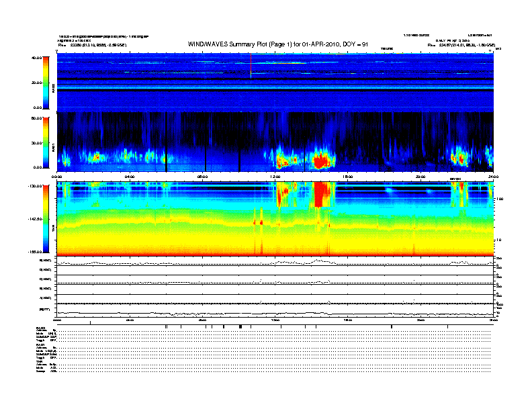Click the RAD2 spectrogram color scale bar
Image resolution: width=532 pixels, height=411 pixels.
coord(46,83)
